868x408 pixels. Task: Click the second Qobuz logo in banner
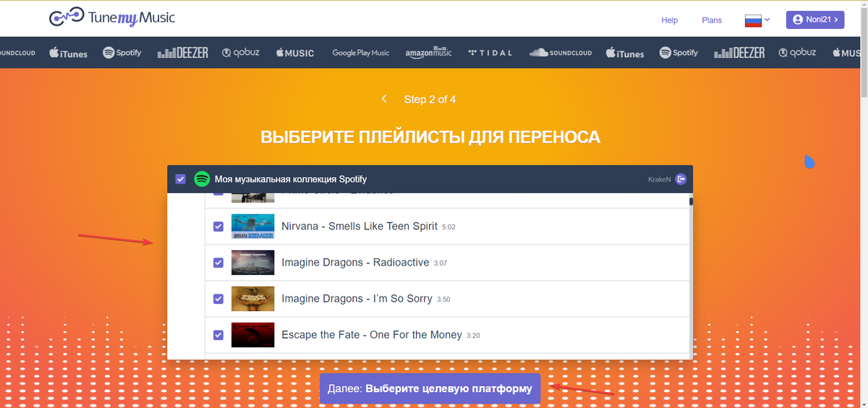pos(798,53)
